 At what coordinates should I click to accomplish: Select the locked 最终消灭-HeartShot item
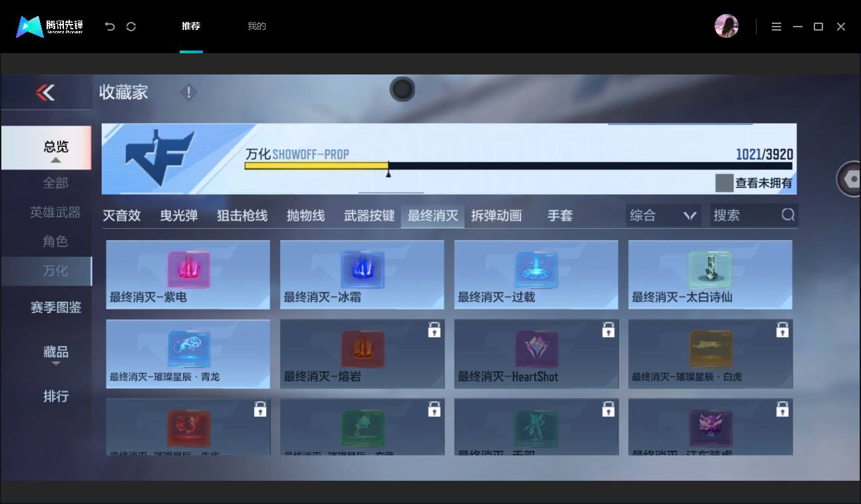point(536,354)
